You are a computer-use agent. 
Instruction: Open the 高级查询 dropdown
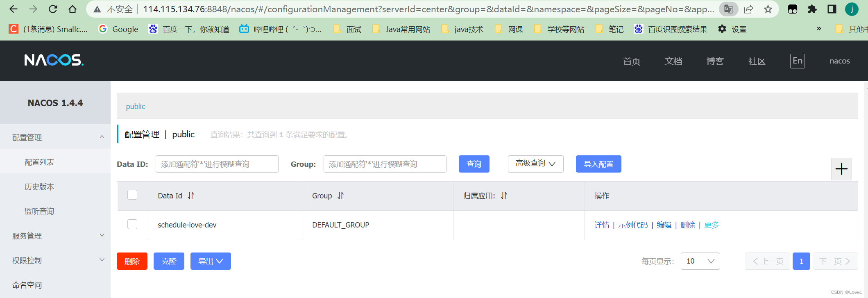pyautogui.click(x=536, y=164)
